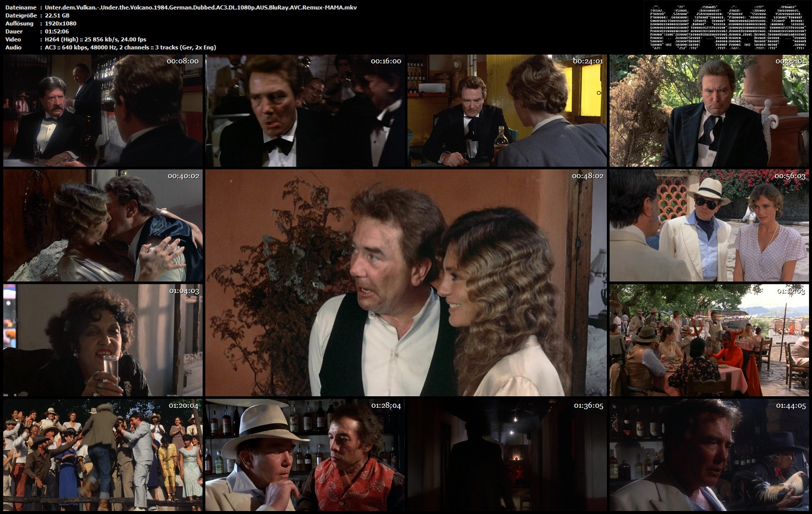
Task: Click the "H264 (High)" video details line
Action: click(x=96, y=39)
